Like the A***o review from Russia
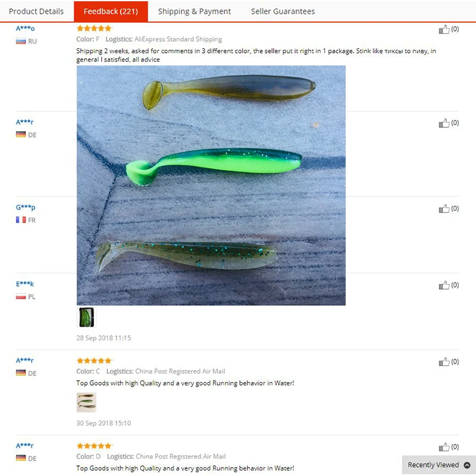This screenshot has height=476, width=476. [444, 29]
